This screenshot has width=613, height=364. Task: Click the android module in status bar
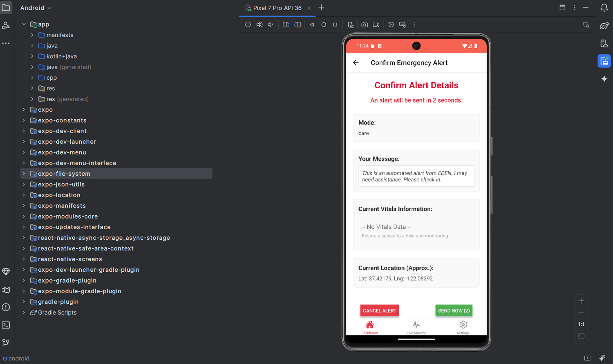click(x=16, y=358)
